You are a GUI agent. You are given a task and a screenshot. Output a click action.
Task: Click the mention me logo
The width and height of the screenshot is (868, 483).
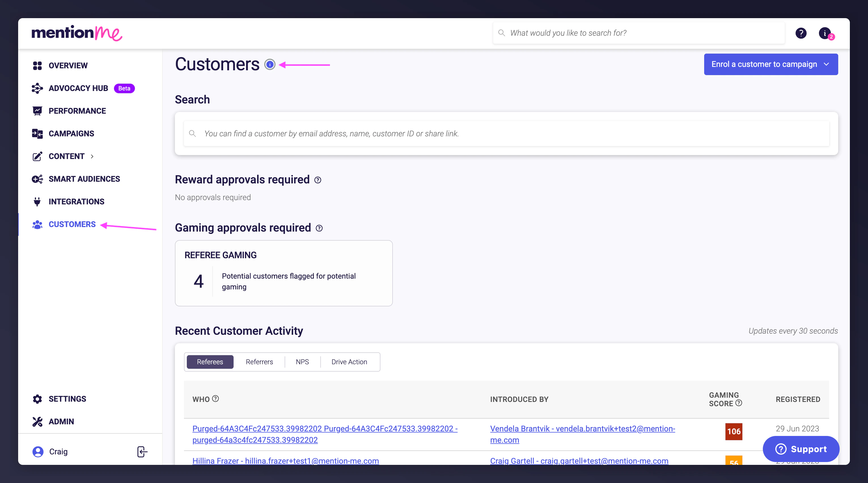point(77,33)
